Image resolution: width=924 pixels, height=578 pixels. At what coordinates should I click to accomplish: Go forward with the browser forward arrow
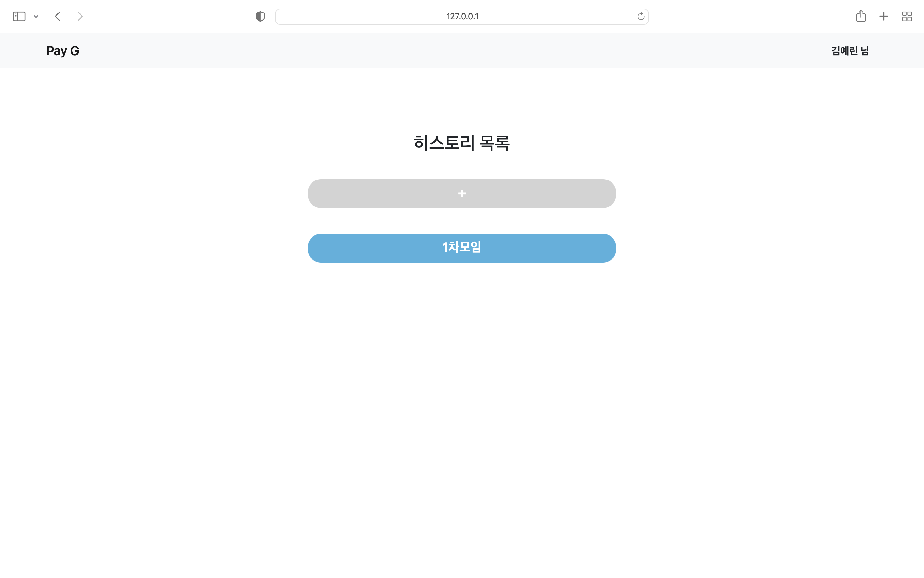click(x=80, y=16)
